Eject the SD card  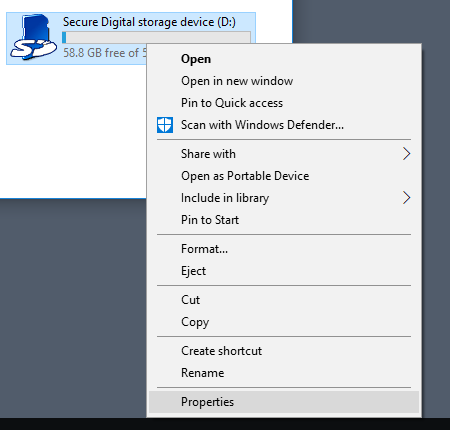point(284,271)
